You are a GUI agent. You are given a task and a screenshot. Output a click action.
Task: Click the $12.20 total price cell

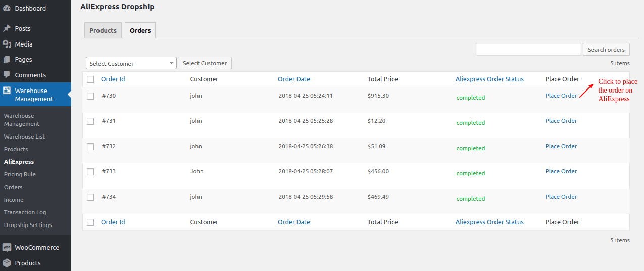(376, 121)
